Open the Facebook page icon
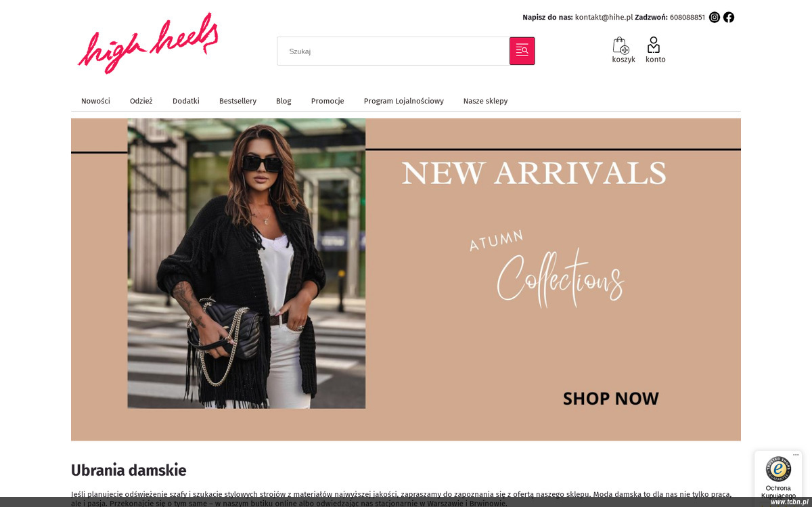The image size is (812, 507). 729,18
